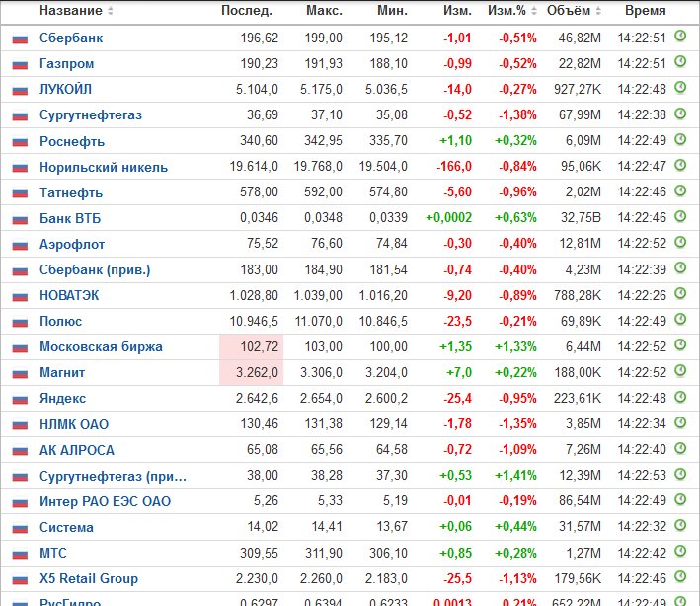Click the clock icon in Магнит row
This screenshot has height=606, width=700.
[680, 371]
